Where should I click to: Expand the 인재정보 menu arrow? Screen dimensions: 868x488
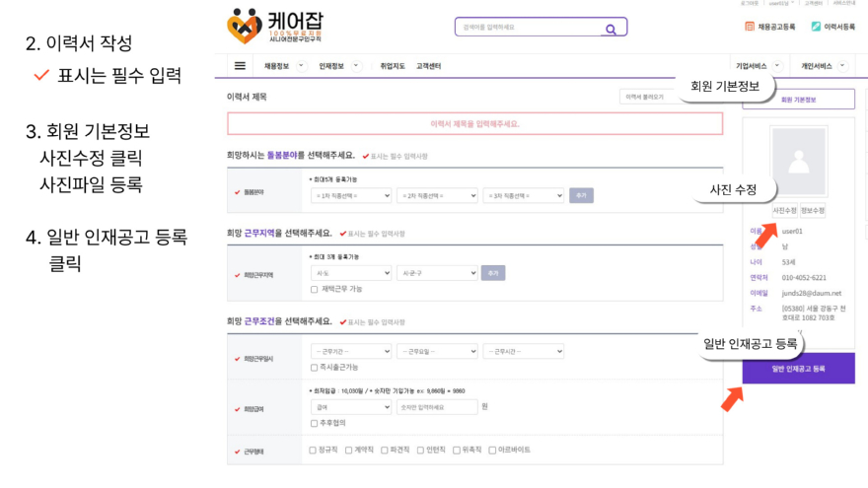[355, 66]
